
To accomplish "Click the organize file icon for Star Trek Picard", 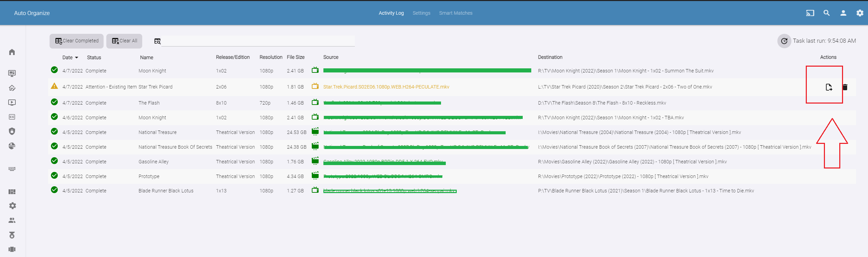I will point(828,87).
